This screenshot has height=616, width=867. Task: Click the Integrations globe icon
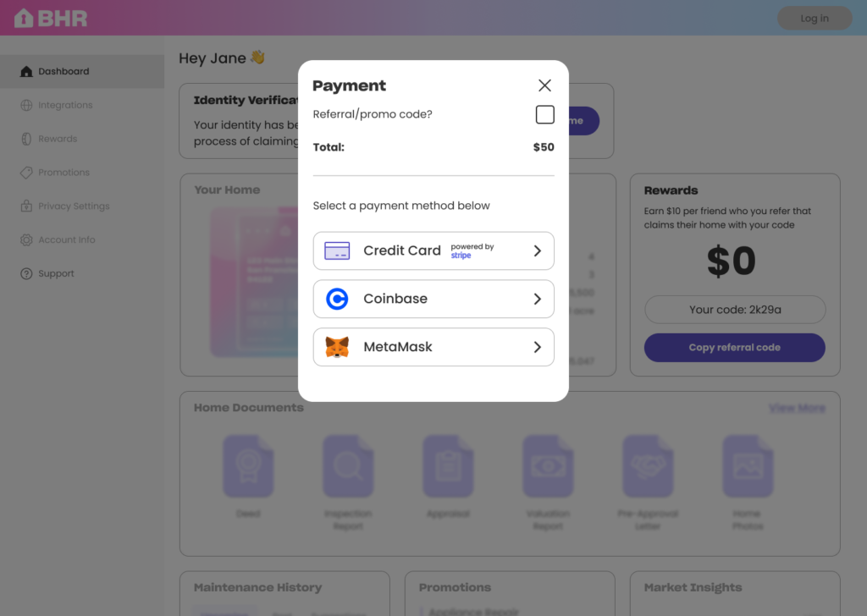click(x=26, y=105)
